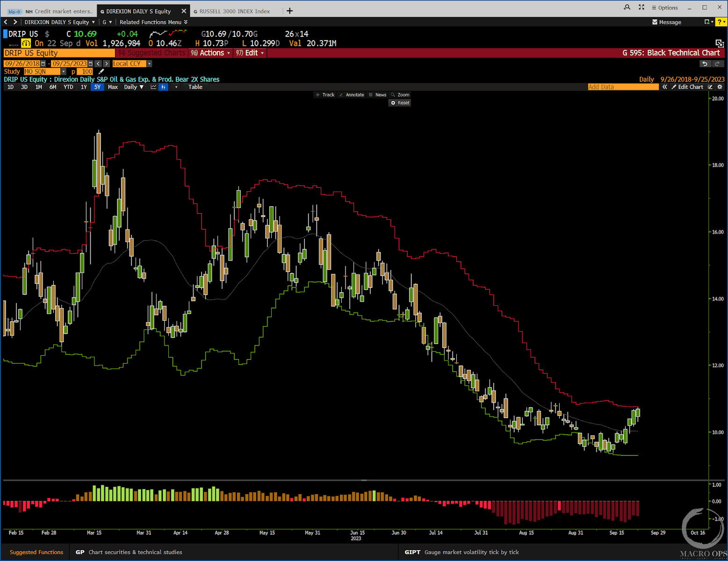
Task: Open GP chart securities function
Action: tap(129, 552)
